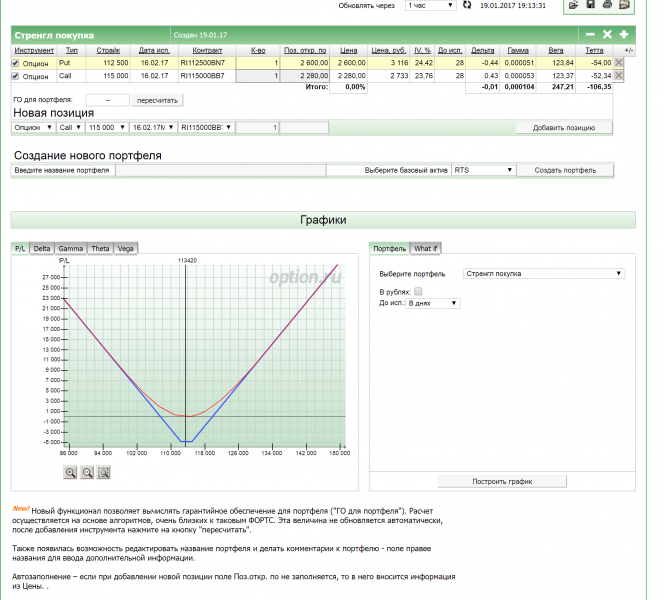Click the portfolio name input field
The image size is (664, 600).
point(221,170)
